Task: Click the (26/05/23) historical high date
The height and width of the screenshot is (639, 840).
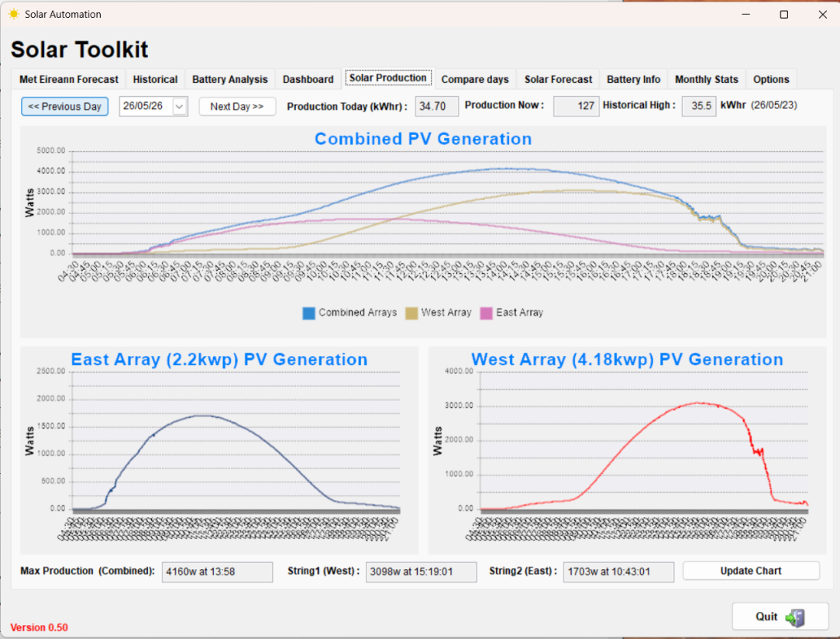Action: 773,105
